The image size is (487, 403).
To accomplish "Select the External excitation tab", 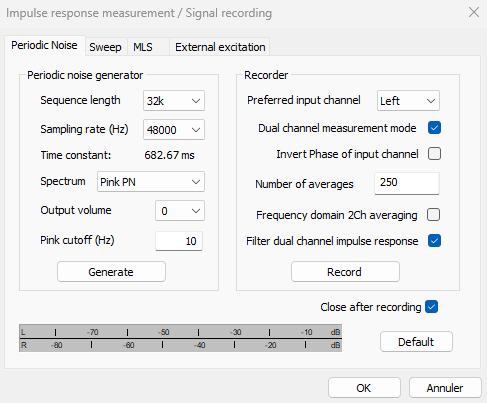I will pos(220,47).
